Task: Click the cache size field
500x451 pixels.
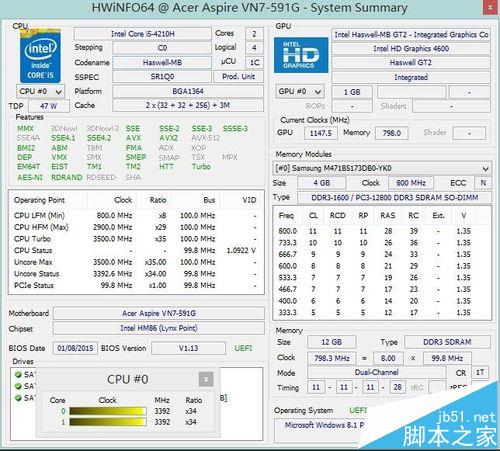Action: pyautogui.click(x=188, y=105)
